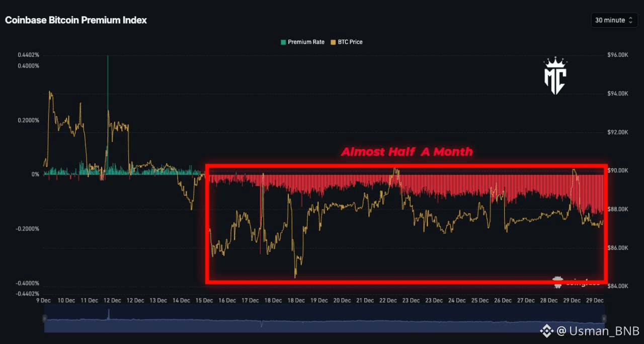The width and height of the screenshot is (644, 344).
Task: Click the 25 Dec date label
Action: [x=480, y=300]
